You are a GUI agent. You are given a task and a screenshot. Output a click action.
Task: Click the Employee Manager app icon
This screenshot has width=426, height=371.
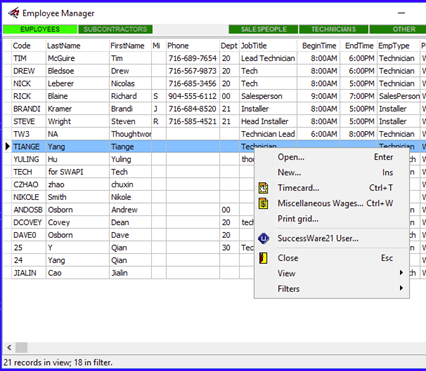coord(14,13)
